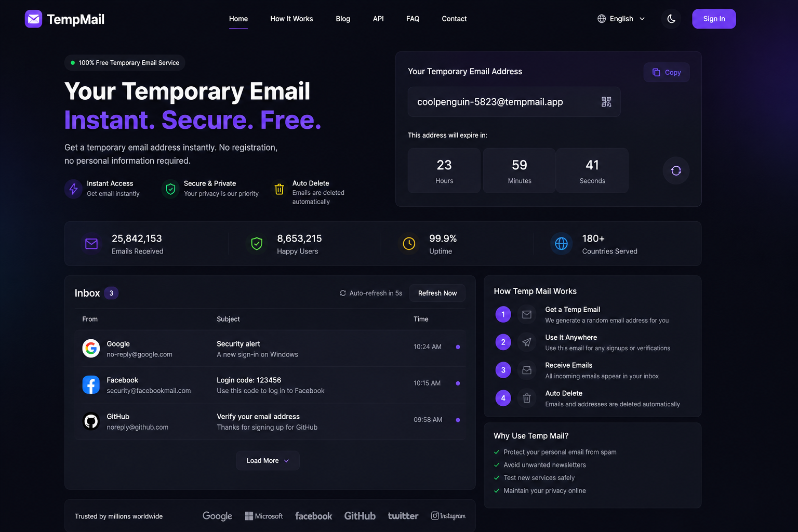Open the Contact page link
This screenshot has height=532, width=798.
[x=454, y=19]
